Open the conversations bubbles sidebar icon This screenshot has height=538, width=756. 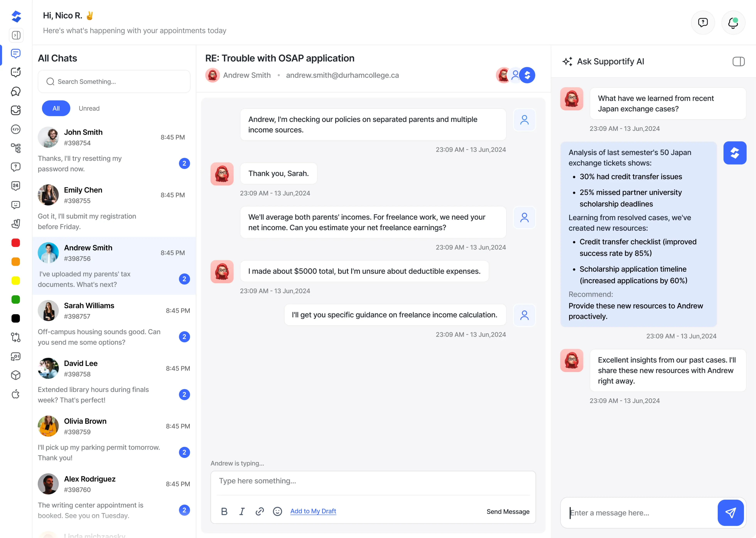pyautogui.click(x=16, y=91)
